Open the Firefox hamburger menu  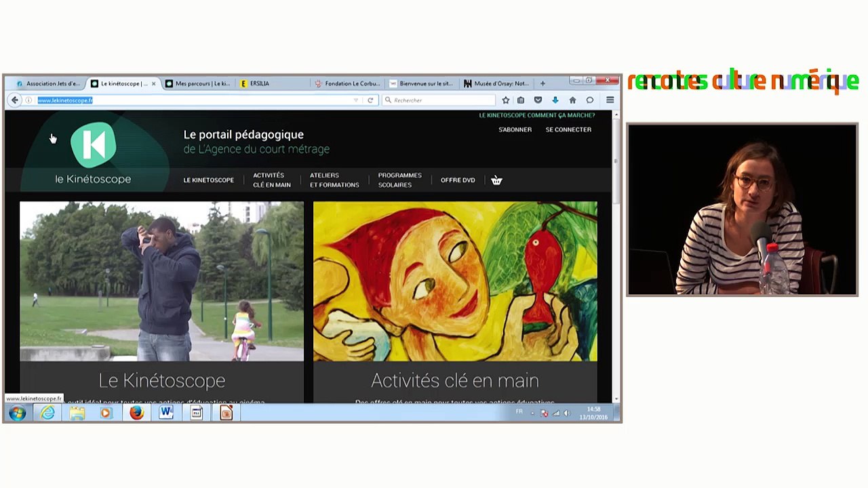[610, 100]
